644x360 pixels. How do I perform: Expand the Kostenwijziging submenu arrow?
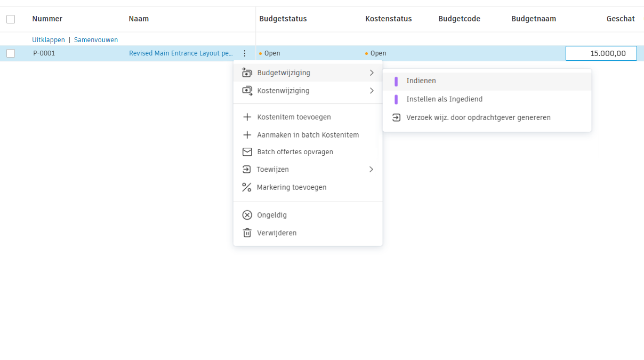click(x=372, y=91)
